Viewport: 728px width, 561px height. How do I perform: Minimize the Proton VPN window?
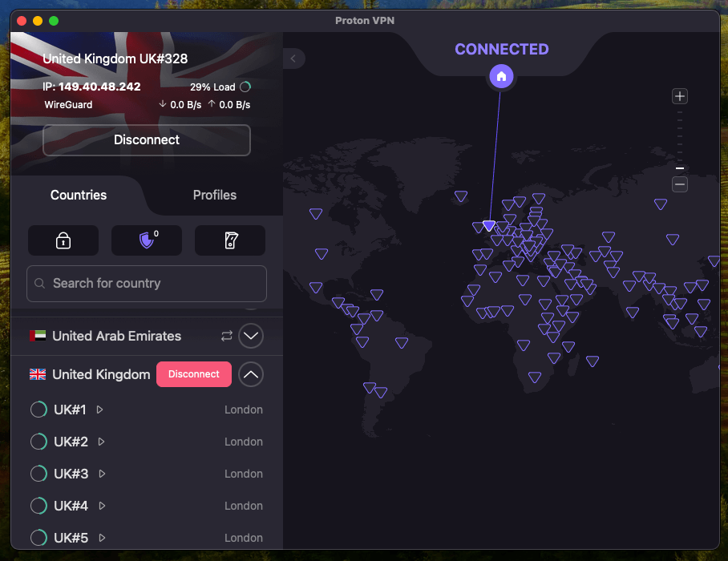coord(38,21)
